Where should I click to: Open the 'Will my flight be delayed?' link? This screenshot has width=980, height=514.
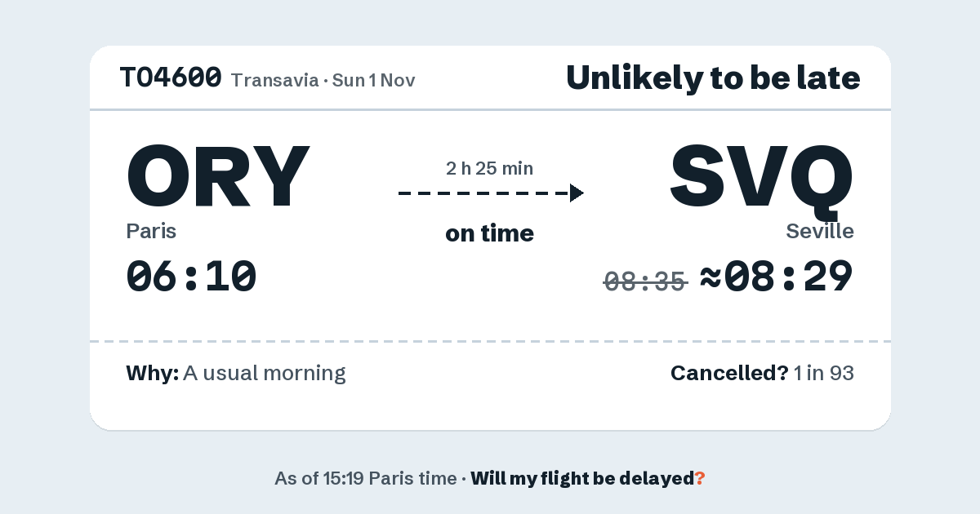(588, 478)
